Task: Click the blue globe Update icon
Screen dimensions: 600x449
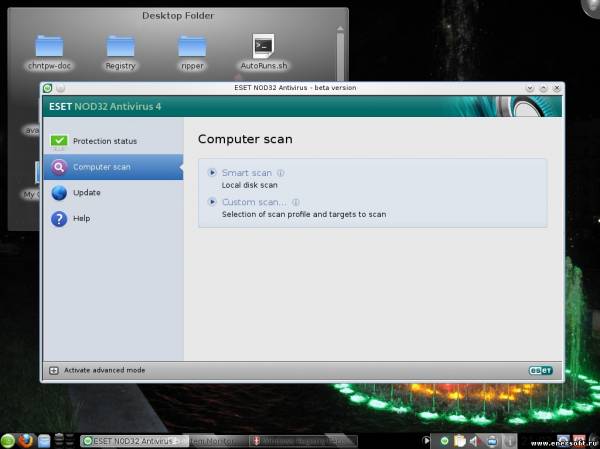Action: (59, 193)
